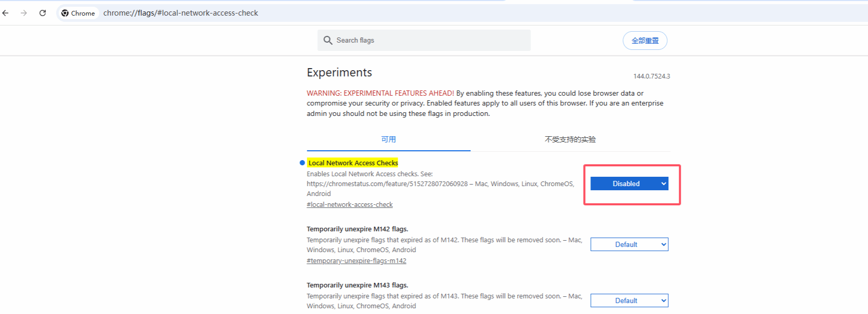This screenshot has width=868, height=314.
Task: Open the #temporary-unexpire-flags-m142 link
Action: point(356,261)
